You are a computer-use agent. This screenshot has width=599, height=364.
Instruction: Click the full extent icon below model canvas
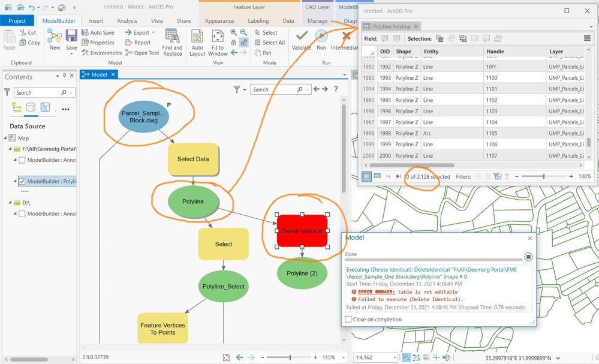click(x=226, y=357)
